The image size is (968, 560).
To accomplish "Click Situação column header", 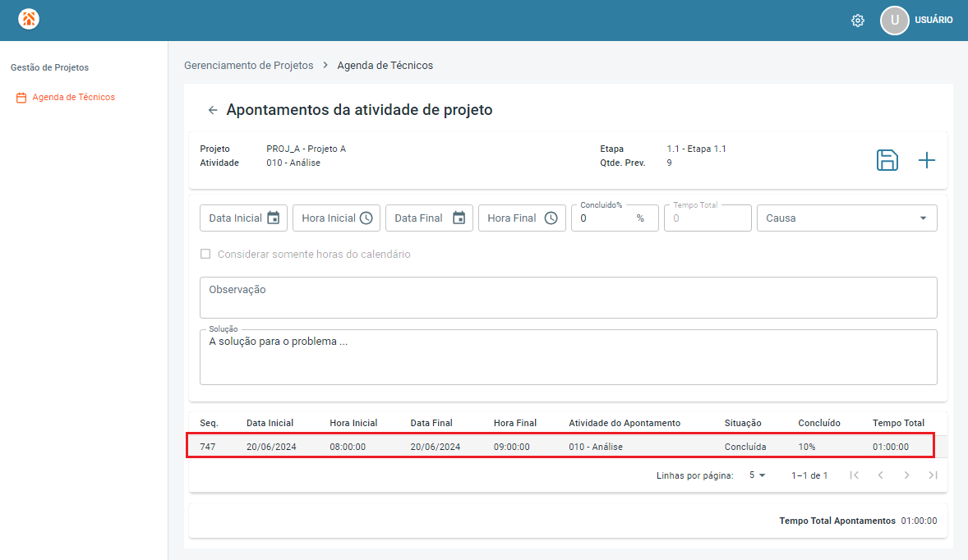I will click(743, 423).
